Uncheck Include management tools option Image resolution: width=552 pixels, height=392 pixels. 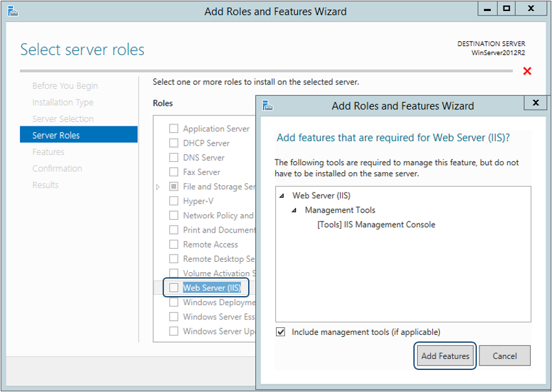pos(281,332)
